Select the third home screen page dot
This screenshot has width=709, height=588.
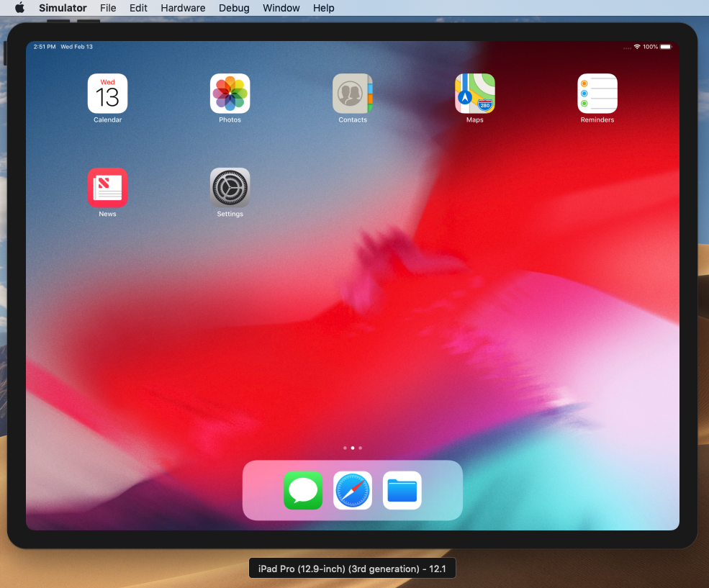[361, 448]
